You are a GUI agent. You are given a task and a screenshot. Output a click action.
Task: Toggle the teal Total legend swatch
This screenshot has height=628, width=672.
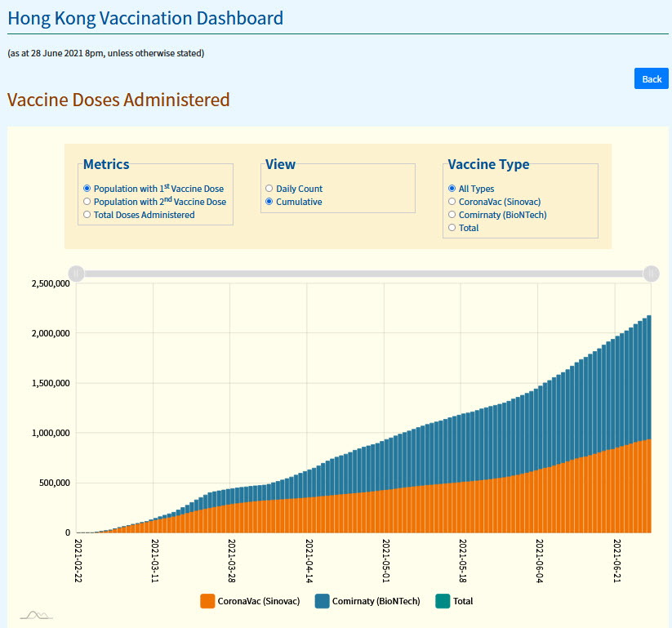tap(443, 601)
